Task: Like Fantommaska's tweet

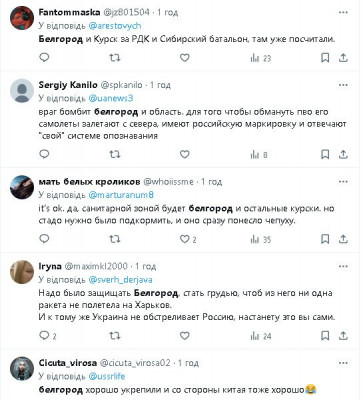Action: (184, 58)
